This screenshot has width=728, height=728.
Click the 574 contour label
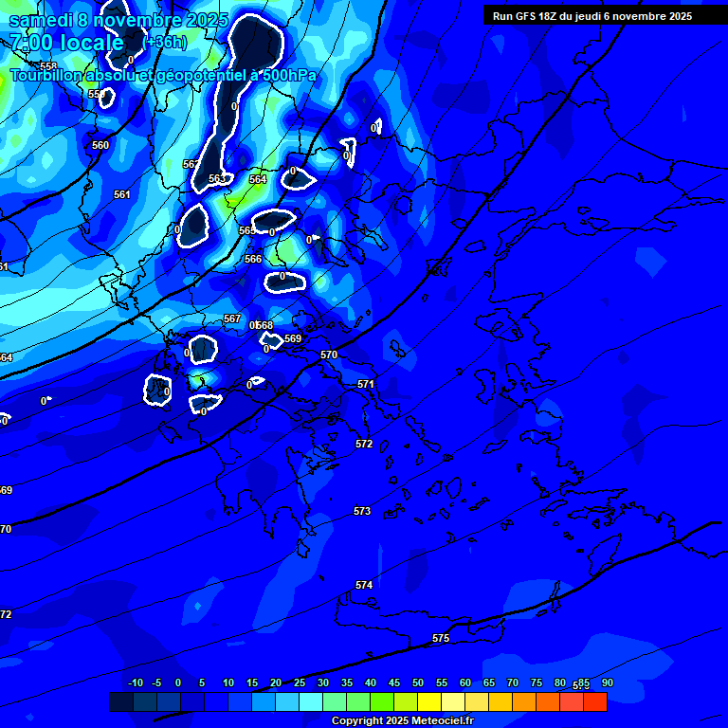[x=364, y=586]
